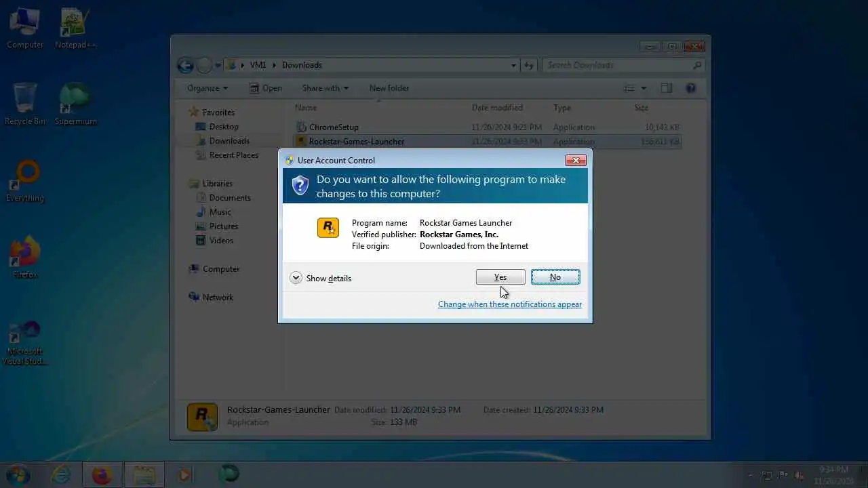Screen dimensions: 868x488
Task: Select Rockstar-Games-Launcher file in list
Action: (488, 142)
